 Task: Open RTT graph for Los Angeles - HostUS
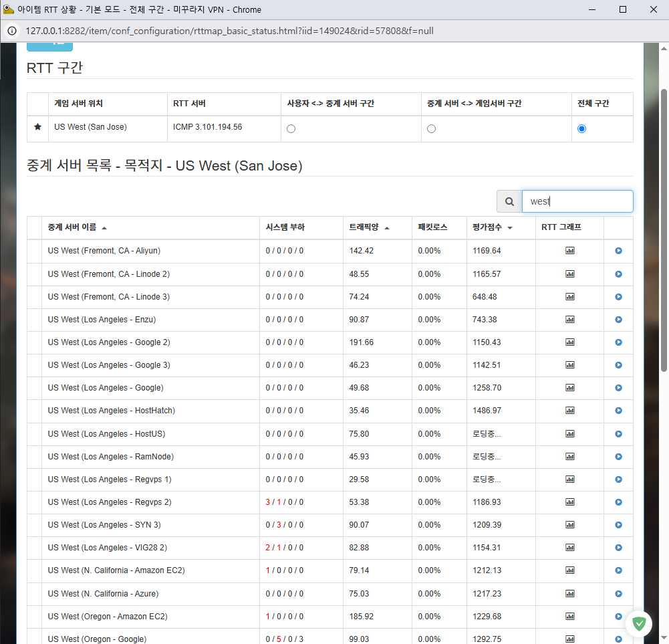(x=569, y=434)
